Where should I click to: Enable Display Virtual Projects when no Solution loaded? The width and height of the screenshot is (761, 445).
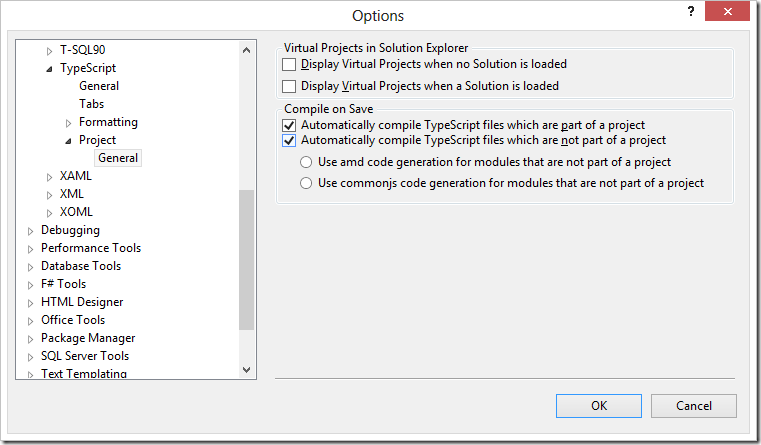[x=290, y=64]
